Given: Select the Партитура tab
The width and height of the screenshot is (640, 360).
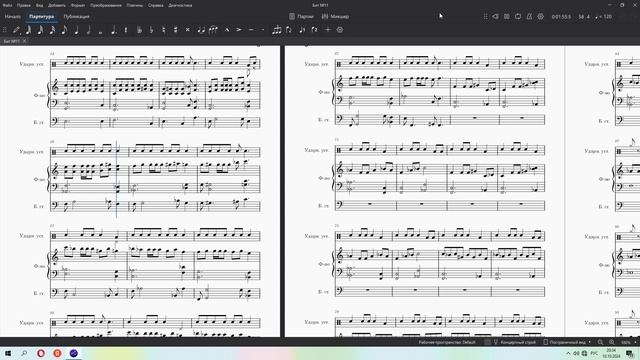Looking at the screenshot, I should tap(42, 17).
